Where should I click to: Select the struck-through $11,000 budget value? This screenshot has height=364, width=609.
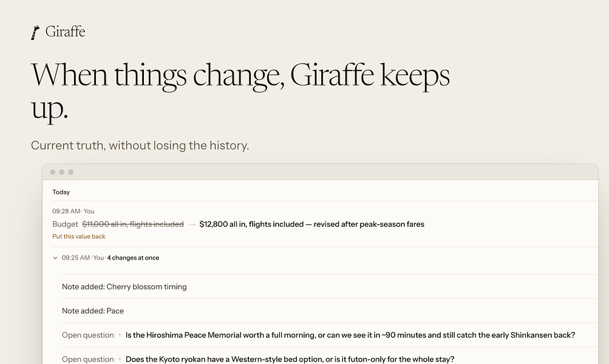[133, 224]
